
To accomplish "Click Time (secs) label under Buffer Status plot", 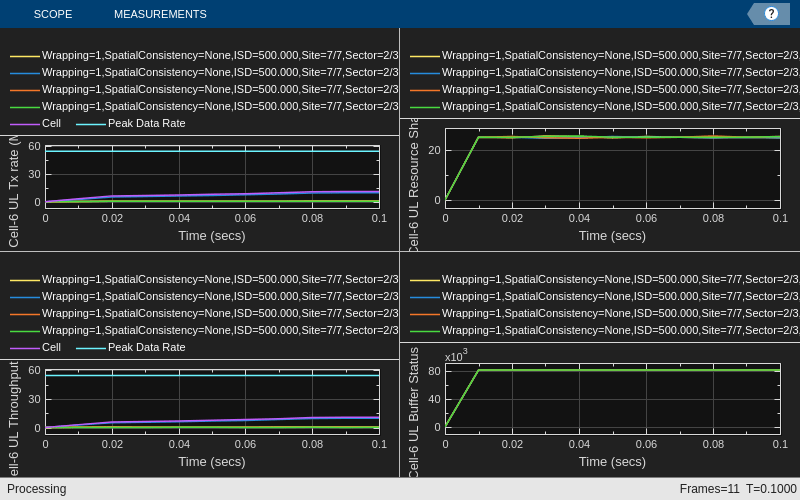I will [612, 462].
